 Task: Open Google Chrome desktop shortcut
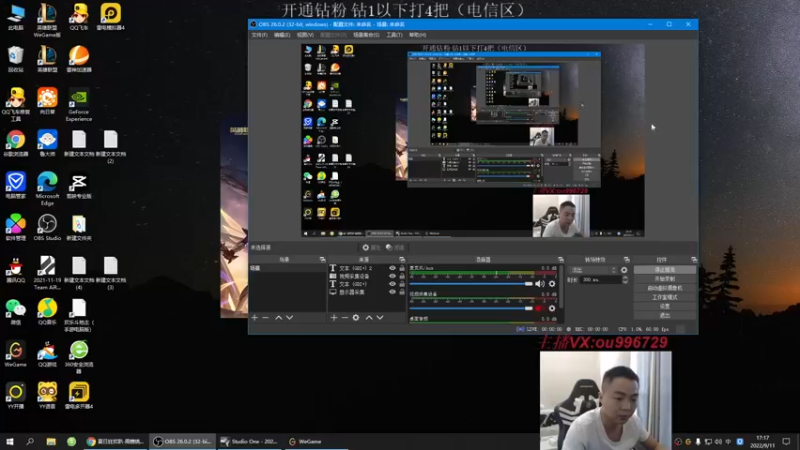[x=15, y=143]
